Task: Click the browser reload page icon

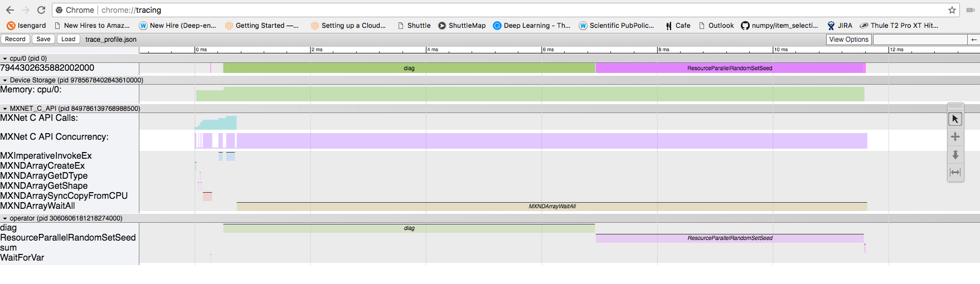Action: click(41, 10)
